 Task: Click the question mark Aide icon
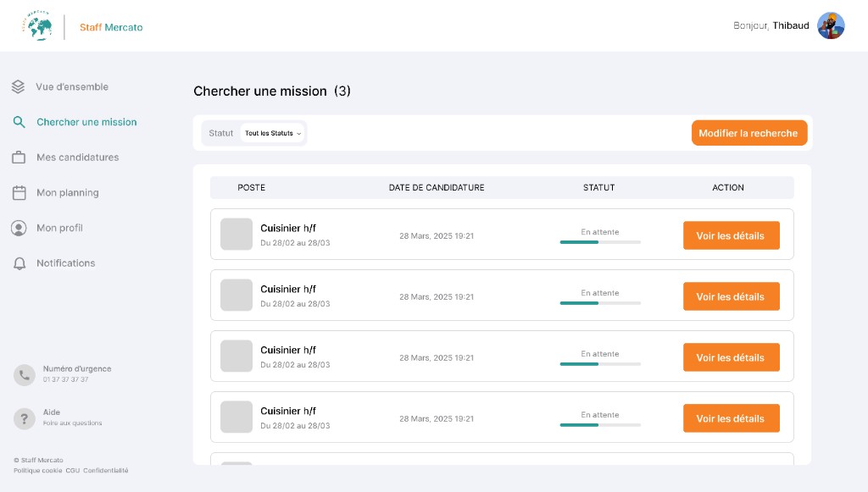25,419
